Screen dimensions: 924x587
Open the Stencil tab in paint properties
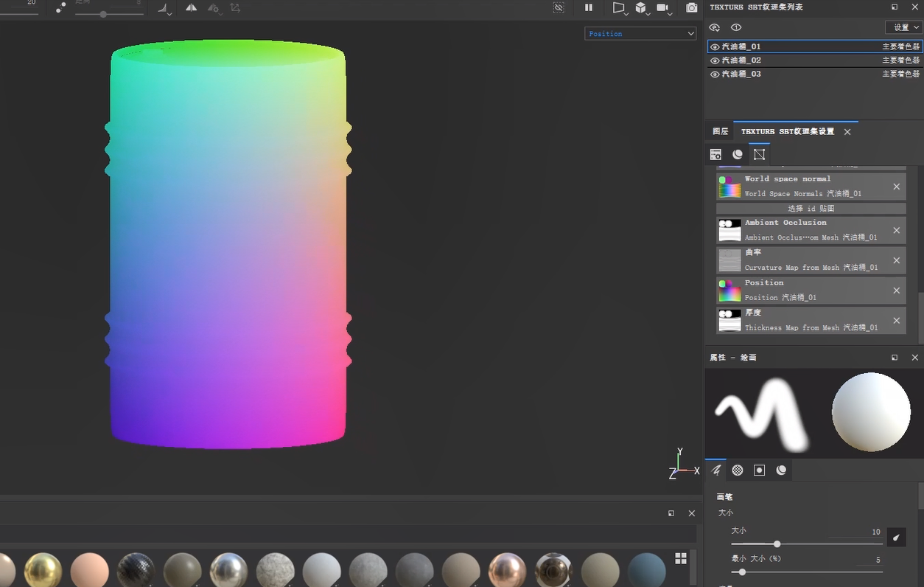coord(760,470)
